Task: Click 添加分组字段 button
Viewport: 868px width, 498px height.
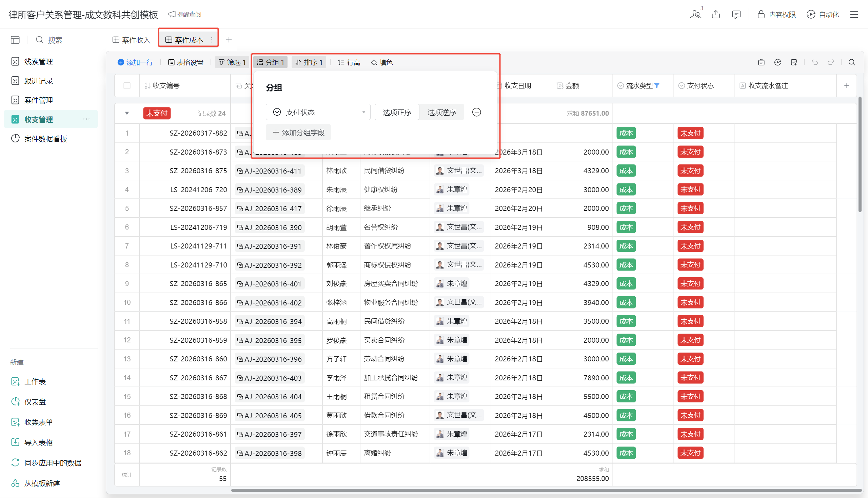Action: click(x=298, y=133)
